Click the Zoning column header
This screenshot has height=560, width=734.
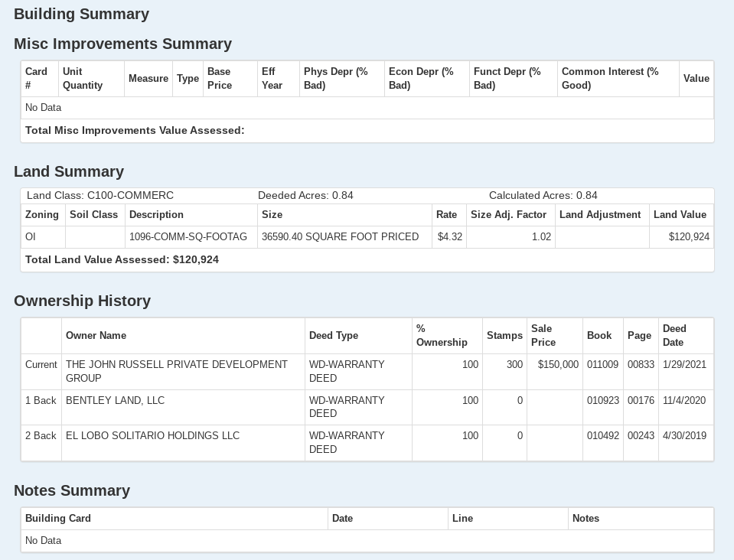(42, 215)
